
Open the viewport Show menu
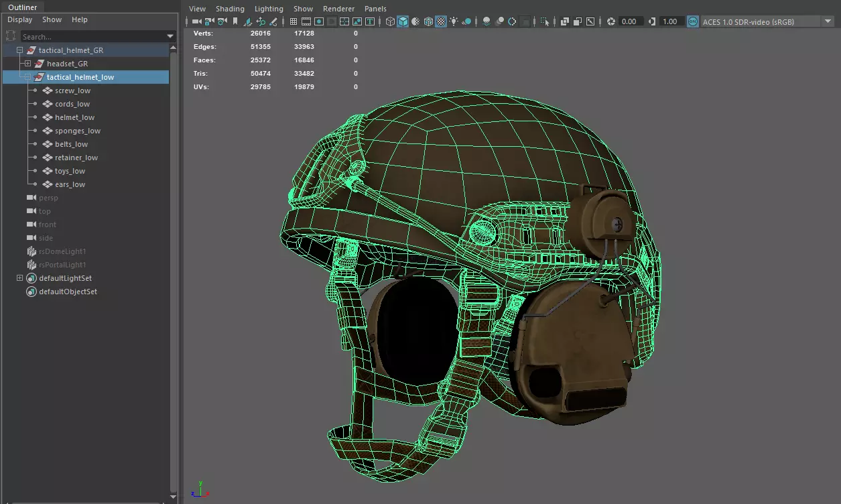(303, 9)
